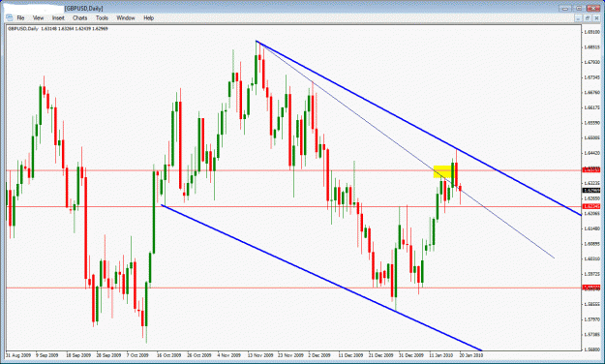
Task: Click the 1.67930 price axis label
Action: pyautogui.click(x=591, y=62)
